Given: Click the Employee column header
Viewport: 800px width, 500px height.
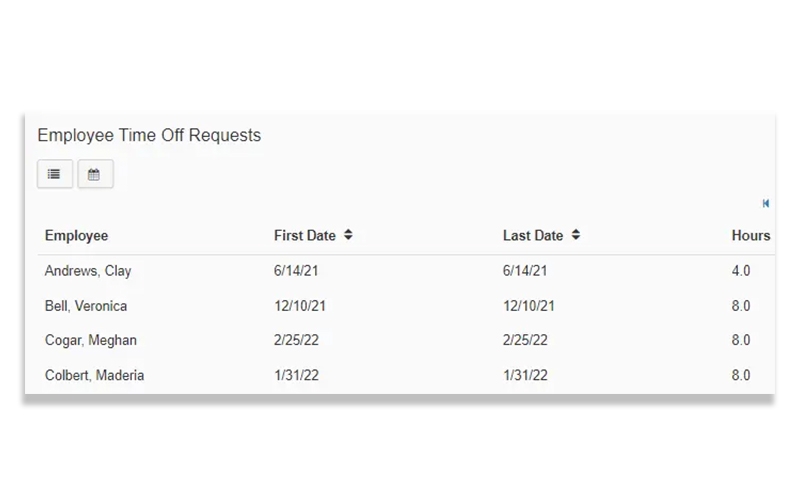Looking at the screenshot, I should tap(76, 236).
